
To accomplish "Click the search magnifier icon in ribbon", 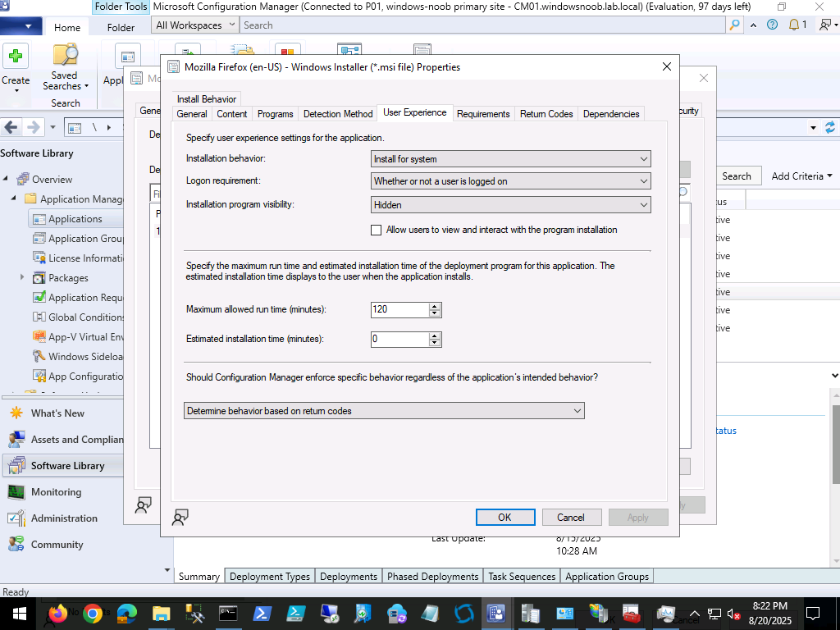I will click(x=734, y=25).
